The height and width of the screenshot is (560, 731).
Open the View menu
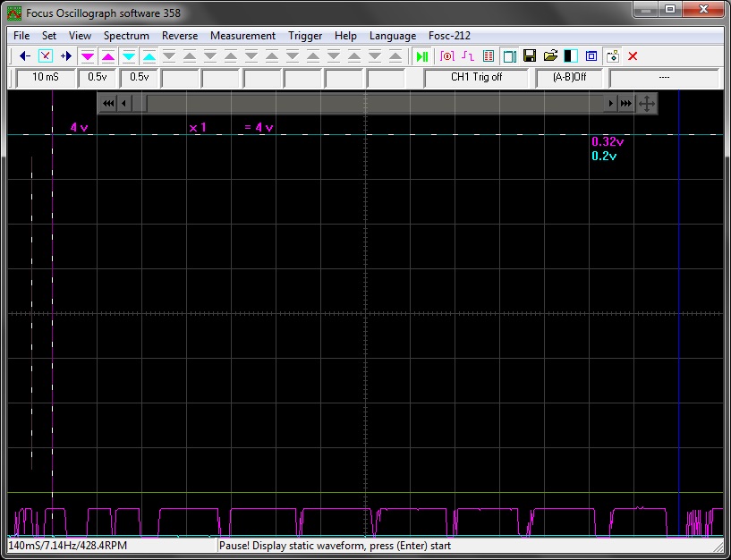[80, 36]
